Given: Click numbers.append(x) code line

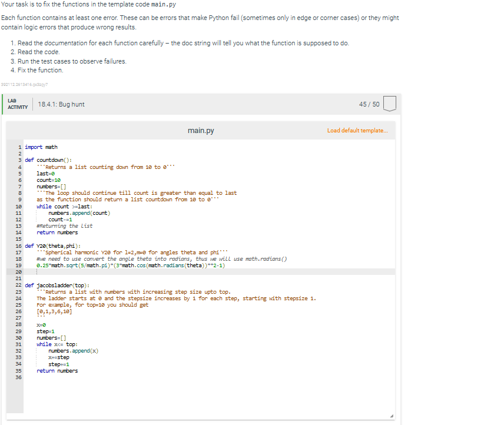Looking at the screenshot, I should tap(73, 351).
